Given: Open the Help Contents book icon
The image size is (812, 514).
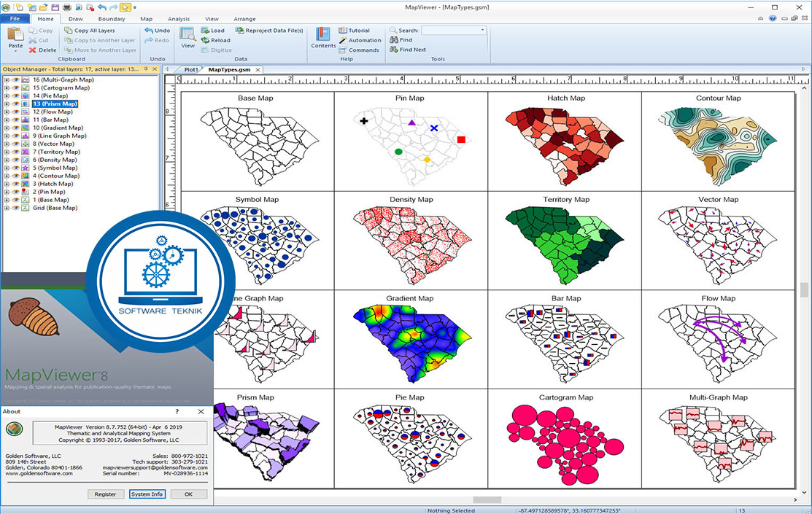Looking at the screenshot, I should (323, 34).
